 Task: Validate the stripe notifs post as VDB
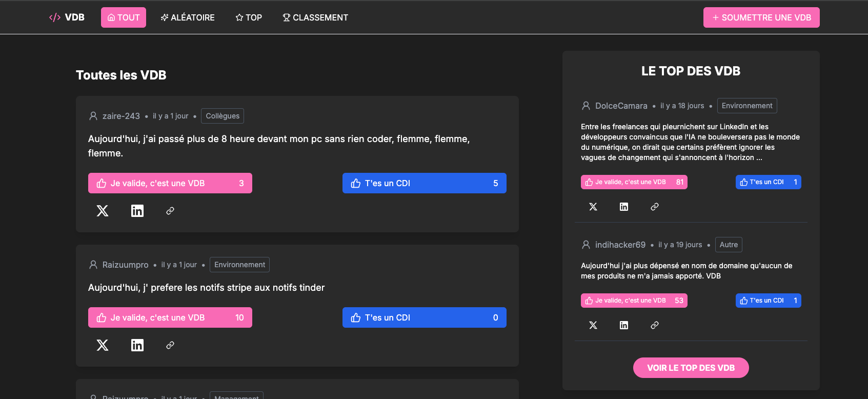point(170,317)
